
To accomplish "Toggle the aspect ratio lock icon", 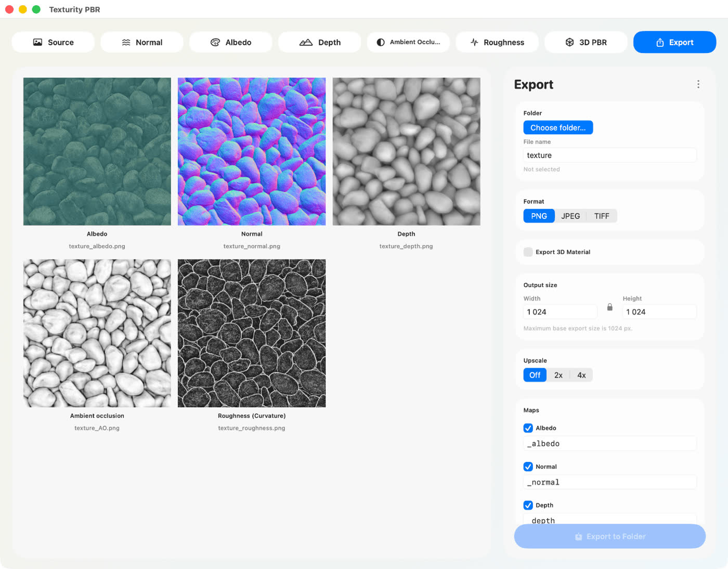I will tap(610, 307).
